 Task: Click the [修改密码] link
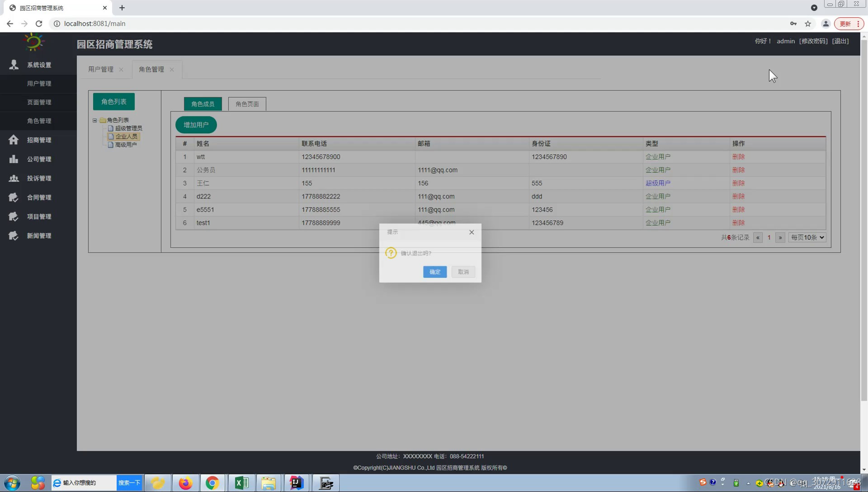coord(813,41)
